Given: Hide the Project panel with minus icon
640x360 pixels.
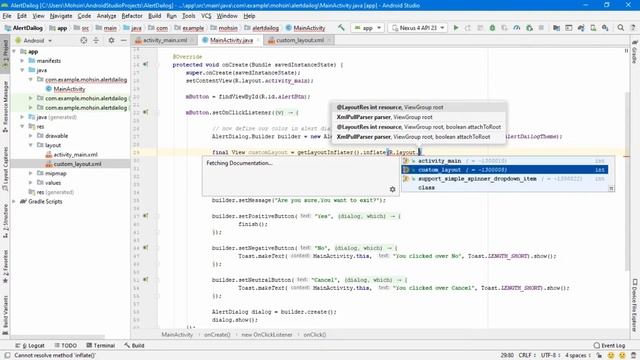Looking at the screenshot, I should pos(124,40).
